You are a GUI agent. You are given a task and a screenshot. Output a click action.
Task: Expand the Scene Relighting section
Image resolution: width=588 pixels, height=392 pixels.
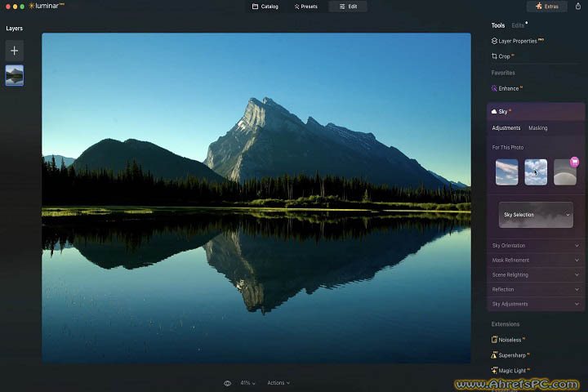tap(536, 275)
